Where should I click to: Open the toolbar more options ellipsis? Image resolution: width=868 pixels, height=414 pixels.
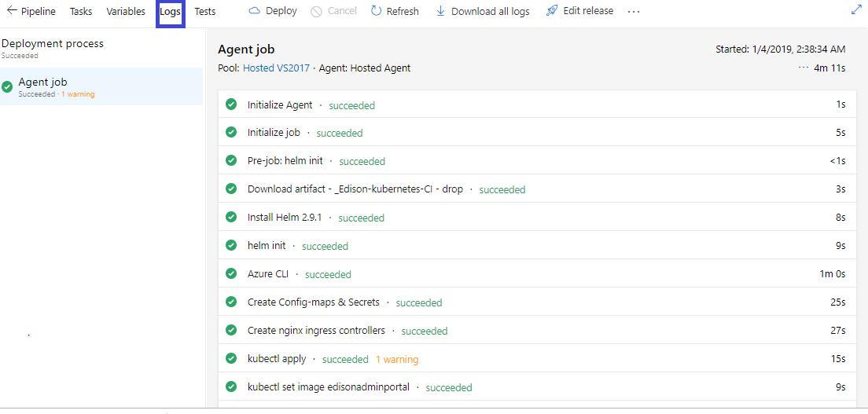tap(634, 12)
